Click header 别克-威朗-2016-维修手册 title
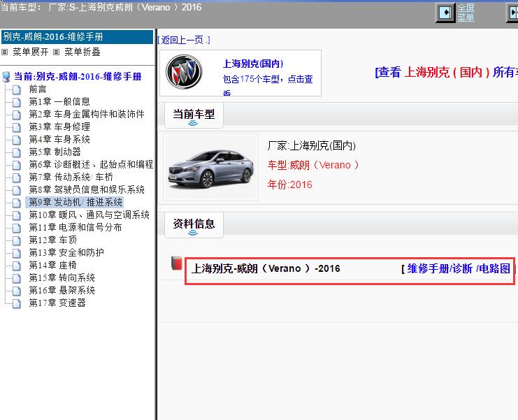 coord(77,36)
